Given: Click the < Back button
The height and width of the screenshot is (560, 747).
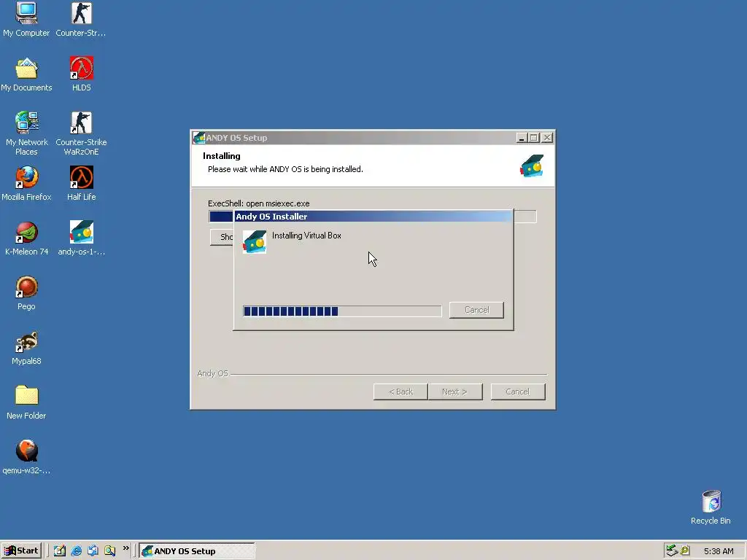Looking at the screenshot, I should (400, 392).
